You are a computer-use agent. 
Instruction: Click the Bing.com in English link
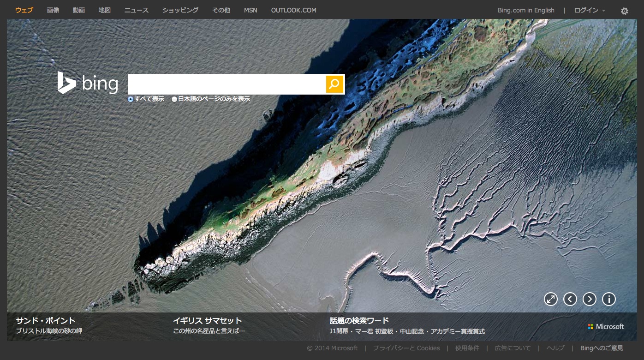click(x=526, y=10)
